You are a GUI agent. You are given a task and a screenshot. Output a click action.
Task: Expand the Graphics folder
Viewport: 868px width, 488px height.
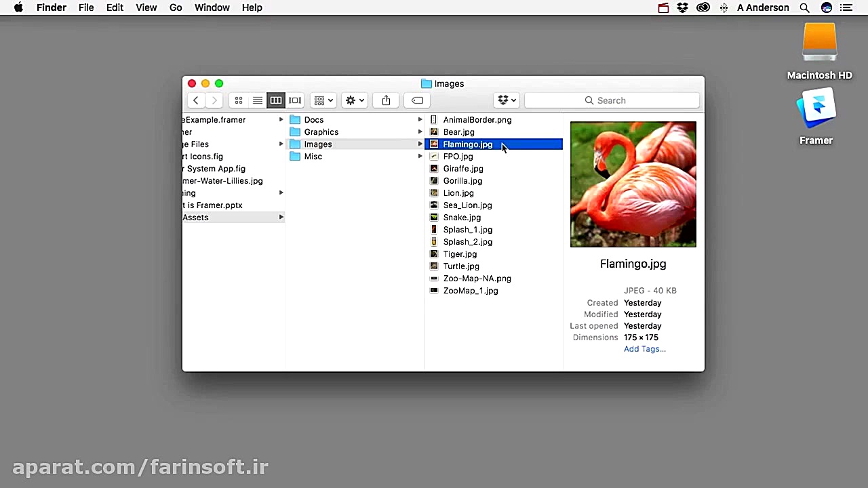[321, 132]
